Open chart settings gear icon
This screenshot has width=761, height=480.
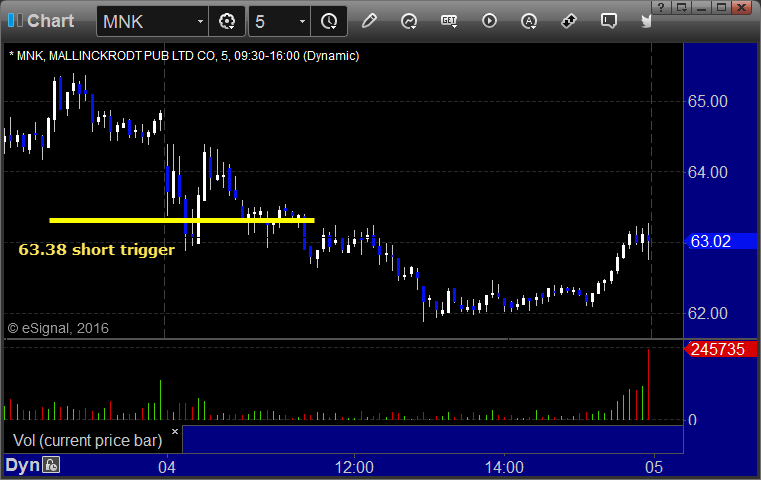227,21
